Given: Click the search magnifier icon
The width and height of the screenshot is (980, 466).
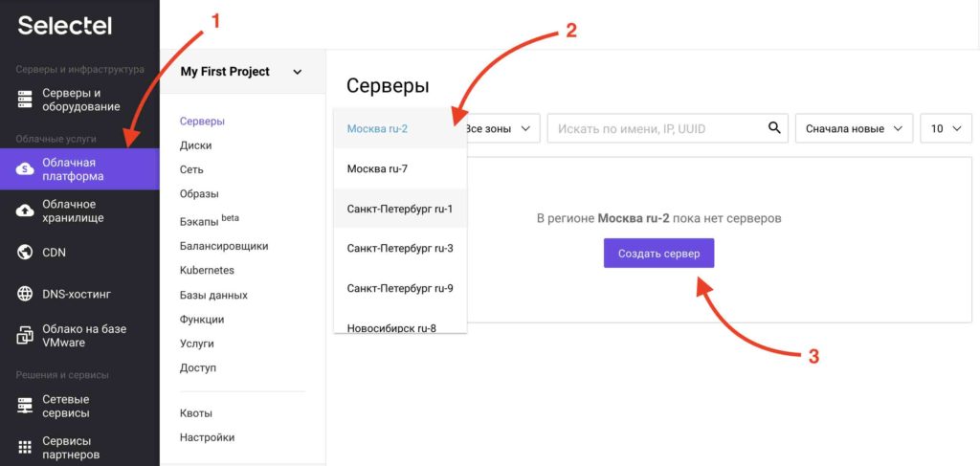Looking at the screenshot, I should 774,128.
